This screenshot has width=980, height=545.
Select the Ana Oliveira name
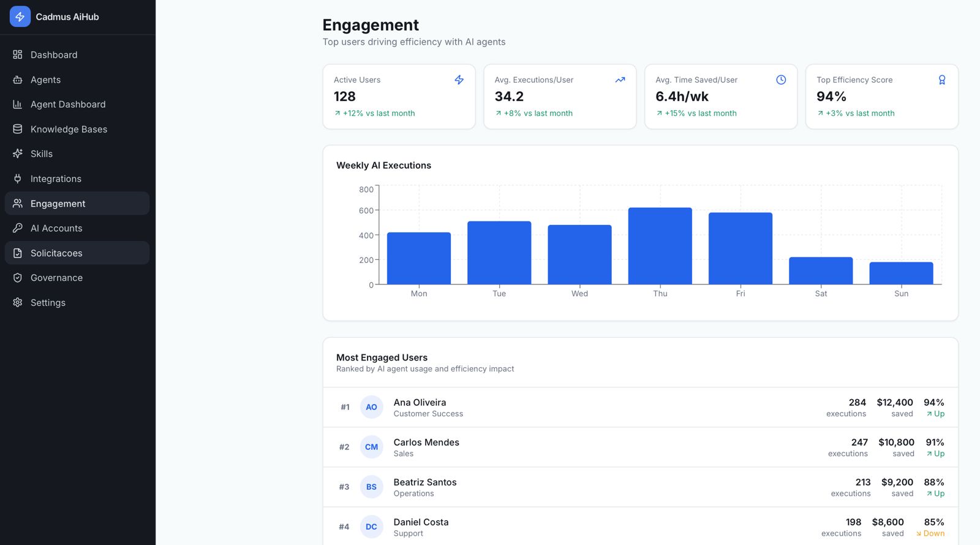click(420, 402)
